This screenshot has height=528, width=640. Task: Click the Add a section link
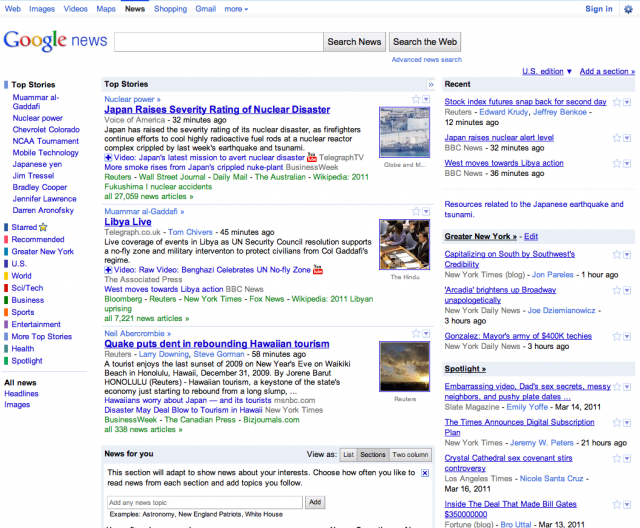coord(607,71)
